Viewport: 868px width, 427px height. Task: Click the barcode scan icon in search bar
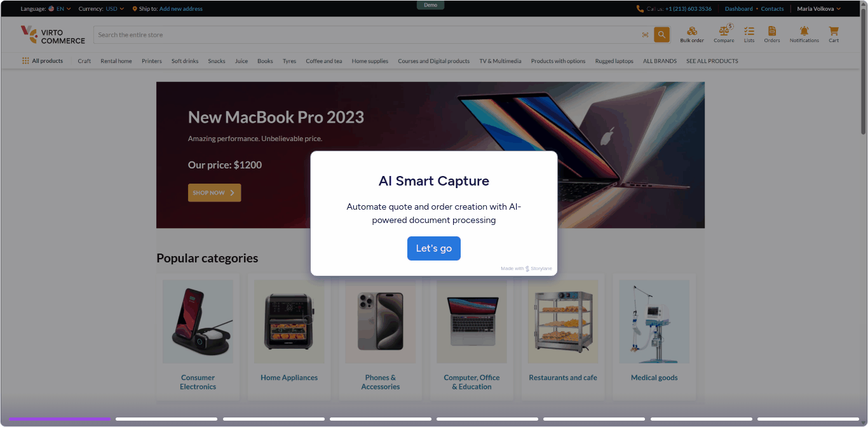tap(646, 35)
